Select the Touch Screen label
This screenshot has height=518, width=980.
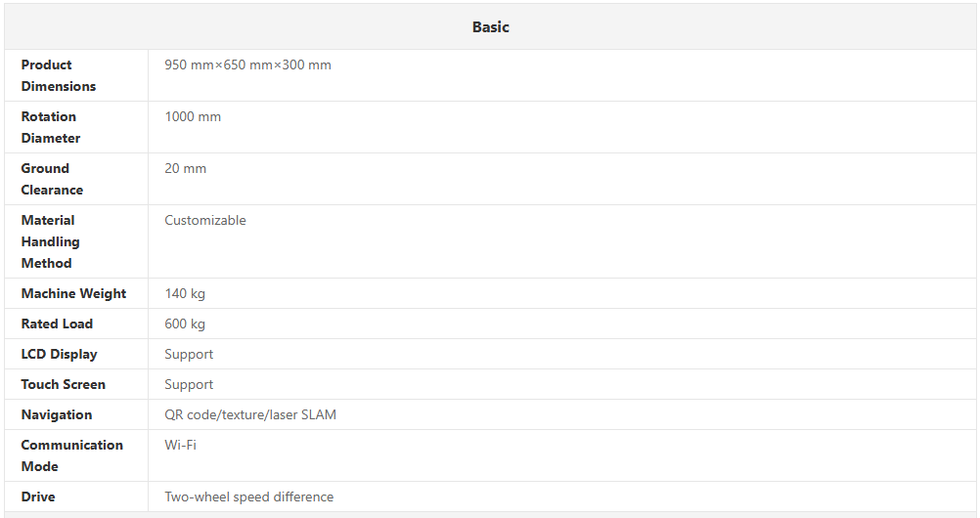(63, 384)
